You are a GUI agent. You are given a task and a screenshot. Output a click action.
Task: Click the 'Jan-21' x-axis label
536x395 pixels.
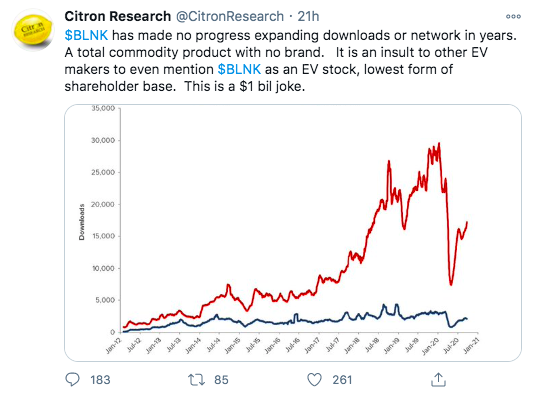click(472, 344)
